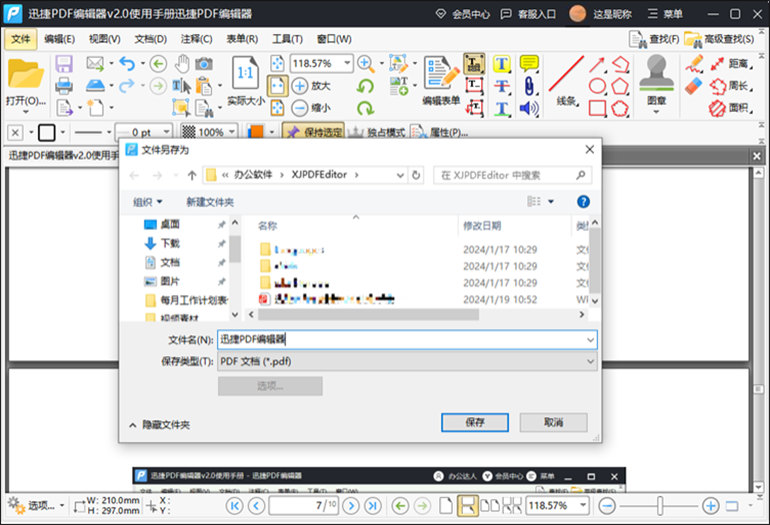The image size is (770, 525).
Task: Open the status bar zoom 118.57% dropdown
Action: tap(583, 505)
